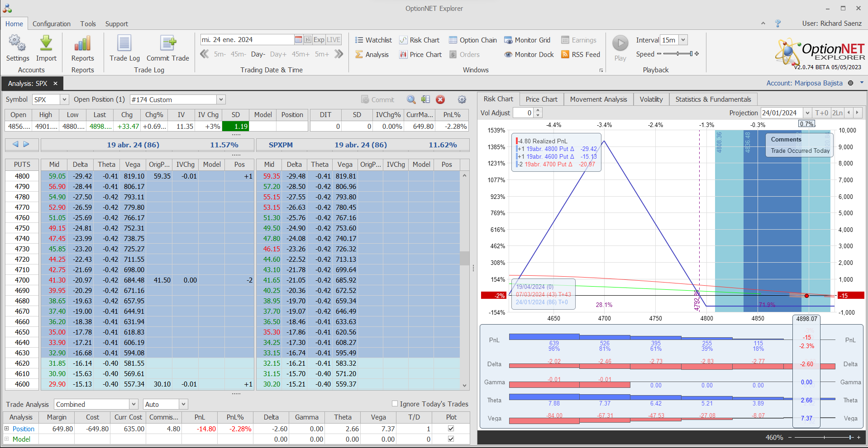This screenshot has height=448, width=868.
Task: Open the Combined trade analysis dropdown
Action: 134,404
